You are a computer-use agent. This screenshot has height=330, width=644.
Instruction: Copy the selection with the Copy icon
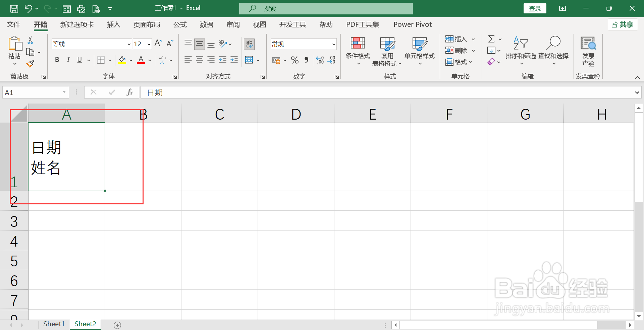[x=30, y=52]
